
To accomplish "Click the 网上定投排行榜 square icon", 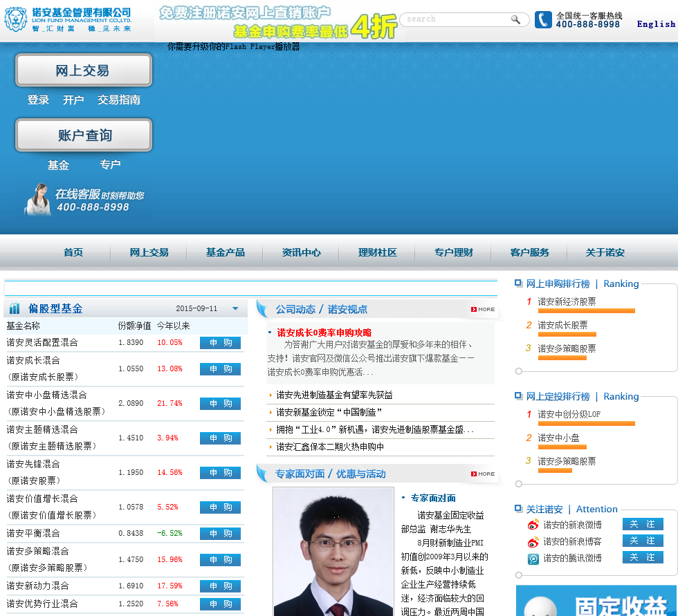I will coord(518,395).
